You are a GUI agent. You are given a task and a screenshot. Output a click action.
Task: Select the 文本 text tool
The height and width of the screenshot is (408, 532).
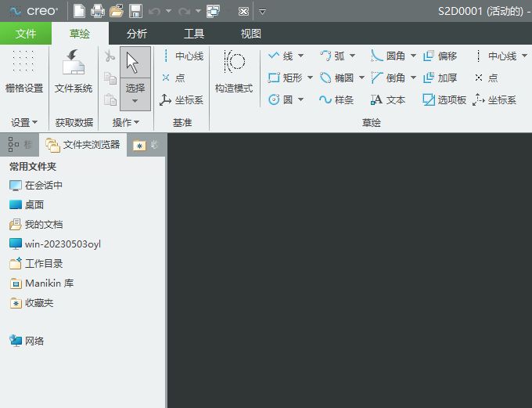388,100
